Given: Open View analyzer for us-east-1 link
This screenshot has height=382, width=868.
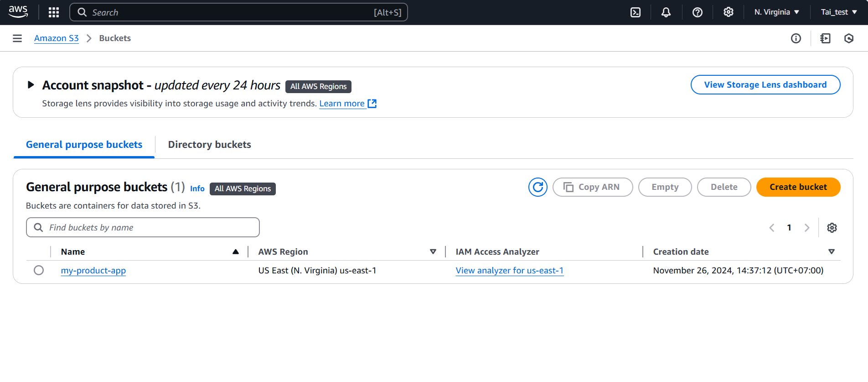Looking at the screenshot, I should [510, 271].
